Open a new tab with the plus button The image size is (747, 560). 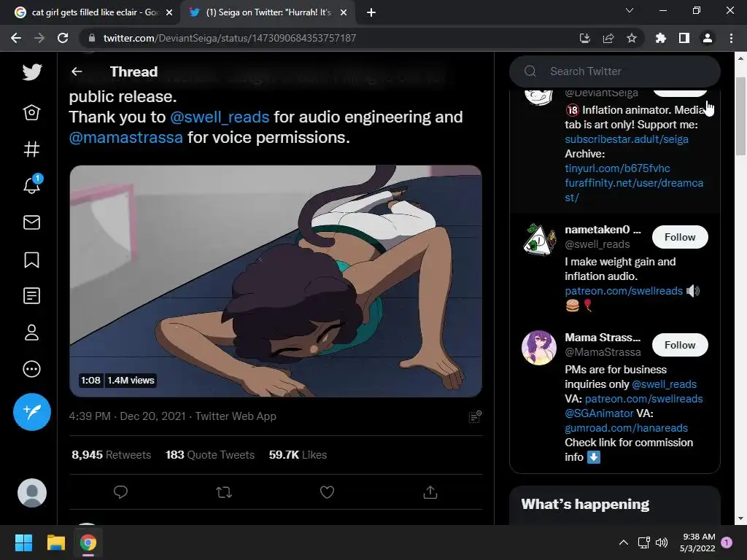click(x=371, y=12)
